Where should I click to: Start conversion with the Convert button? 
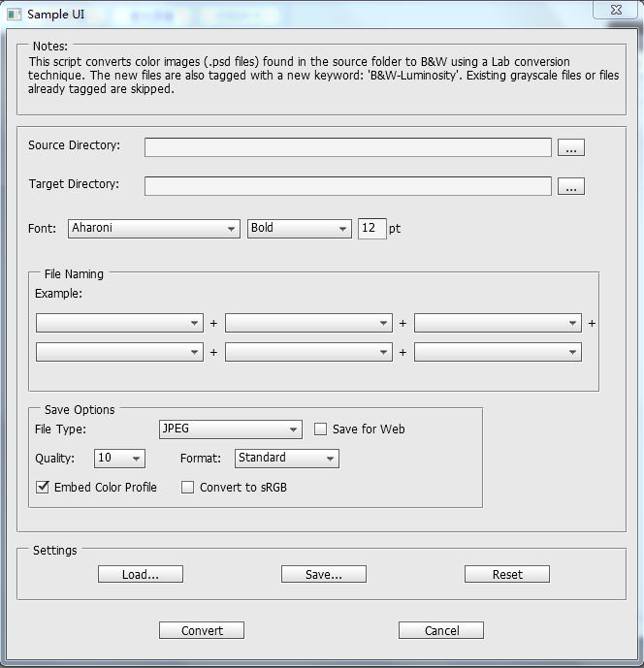(202, 631)
